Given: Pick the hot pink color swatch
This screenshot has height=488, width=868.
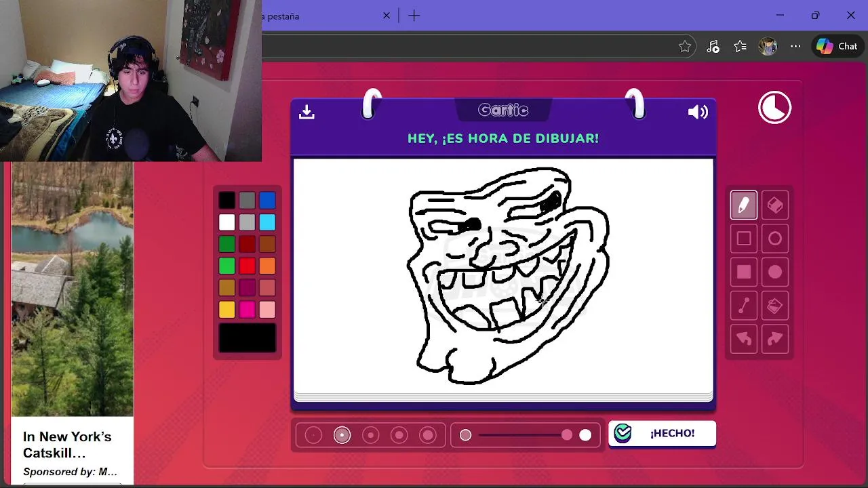Looking at the screenshot, I should coord(248,310).
